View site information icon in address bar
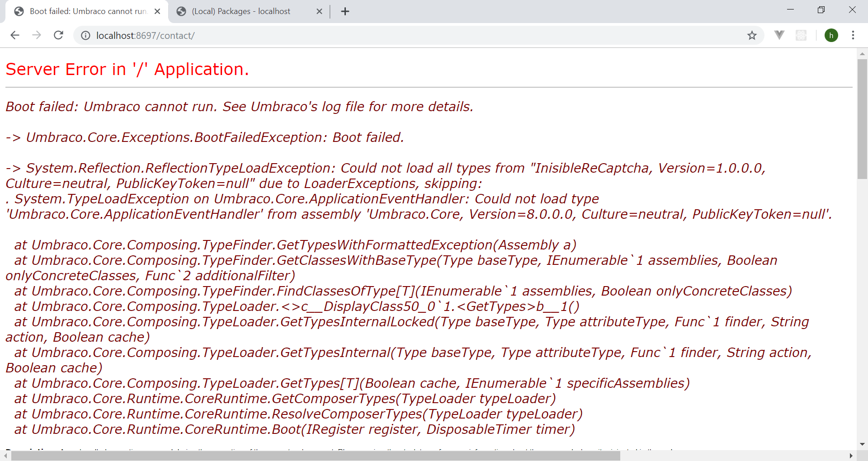This screenshot has width=868, height=461. pos(85,36)
